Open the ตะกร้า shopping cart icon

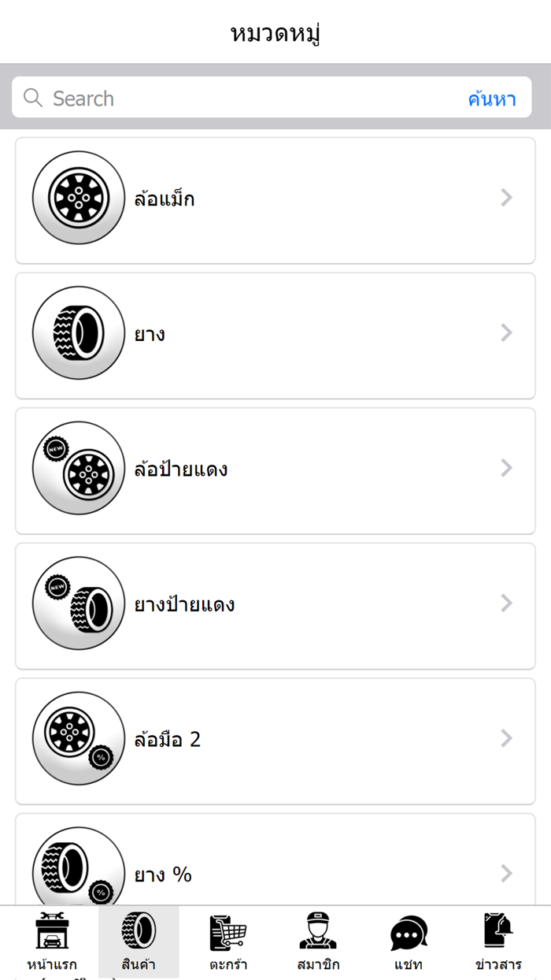point(227,934)
